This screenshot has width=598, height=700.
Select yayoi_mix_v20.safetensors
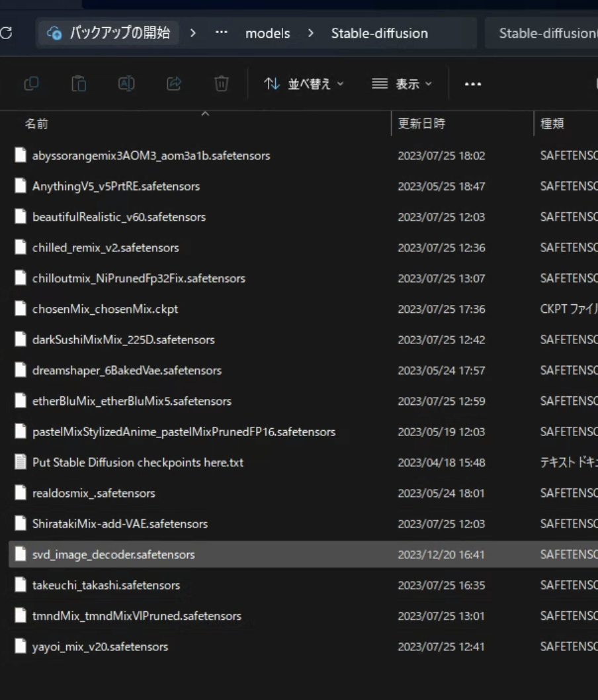tap(101, 647)
